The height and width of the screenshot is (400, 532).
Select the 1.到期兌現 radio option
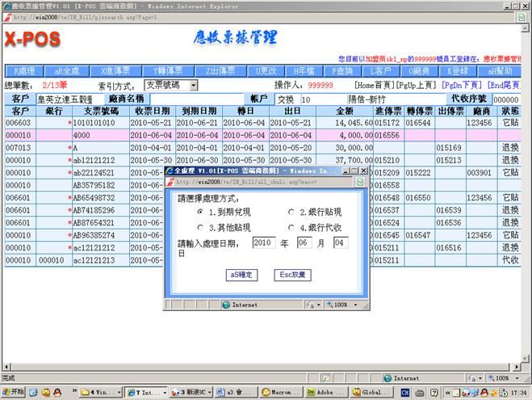click(201, 212)
